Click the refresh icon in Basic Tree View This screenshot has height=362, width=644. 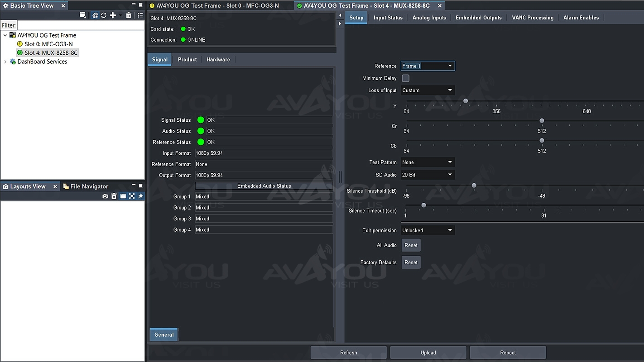click(104, 15)
